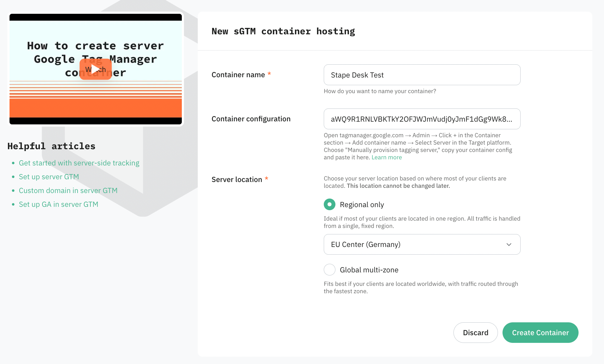The width and height of the screenshot is (604, 364).
Task: Open the EU Center (Germany) location dropdown
Action: tap(422, 244)
